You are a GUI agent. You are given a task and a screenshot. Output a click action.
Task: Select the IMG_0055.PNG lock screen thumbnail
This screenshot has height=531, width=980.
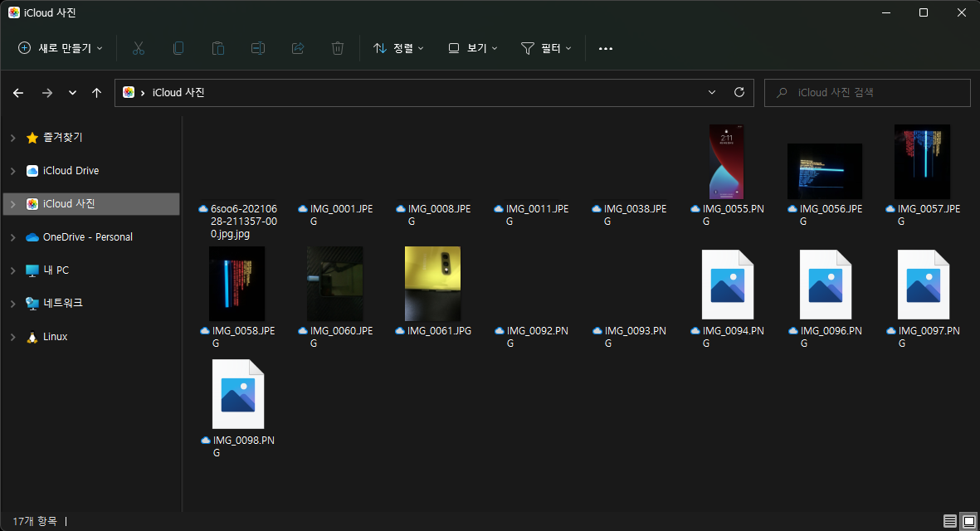(x=726, y=162)
